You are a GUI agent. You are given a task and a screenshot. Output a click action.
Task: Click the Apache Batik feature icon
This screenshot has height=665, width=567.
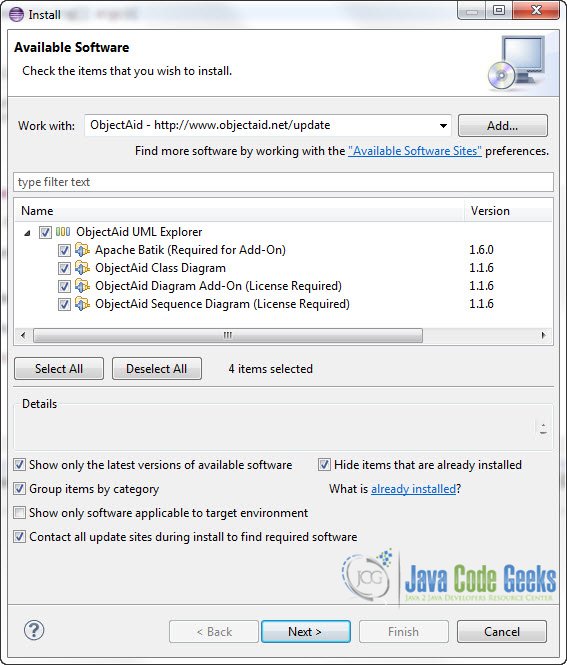coord(82,250)
